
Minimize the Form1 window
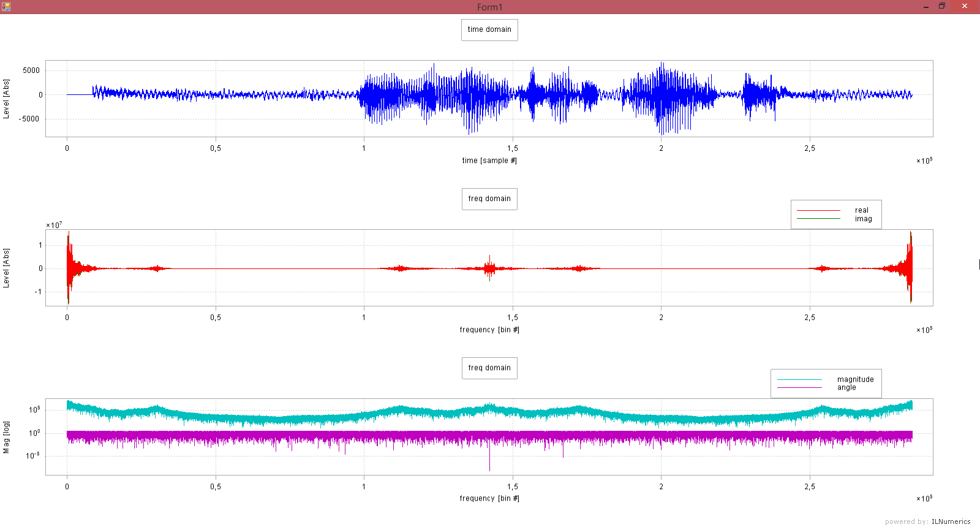[925, 6]
